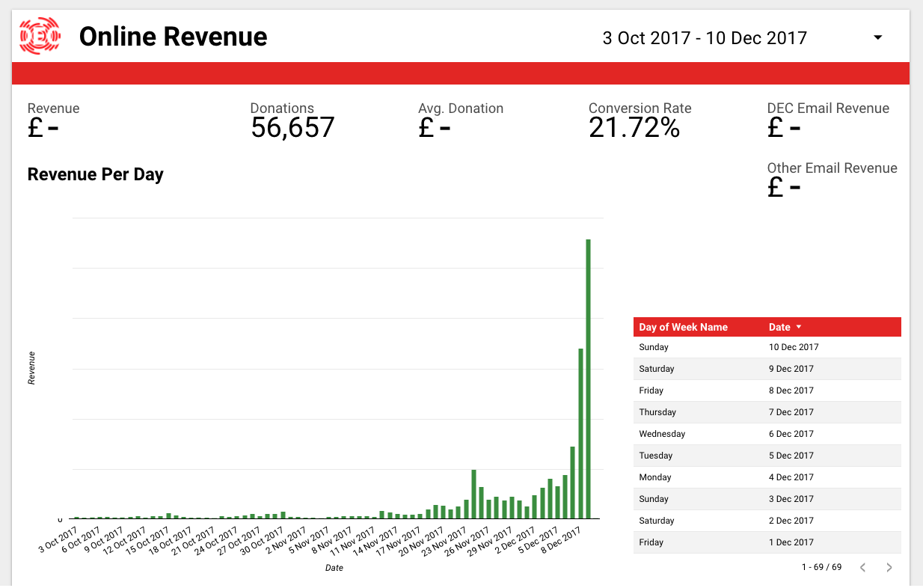Select the 9 Dec 2017 Saturday row

click(x=767, y=369)
